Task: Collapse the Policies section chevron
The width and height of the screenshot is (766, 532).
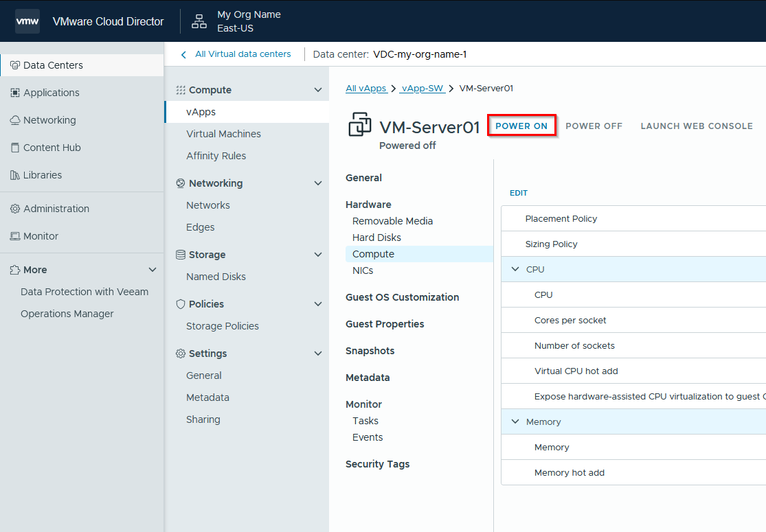Action: [318, 304]
